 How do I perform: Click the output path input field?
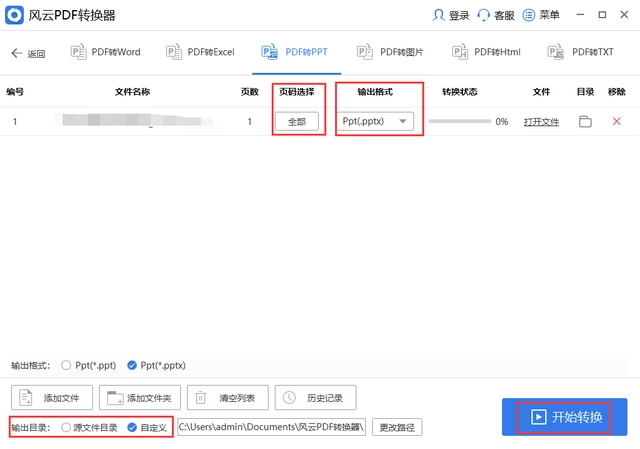(271, 427)
